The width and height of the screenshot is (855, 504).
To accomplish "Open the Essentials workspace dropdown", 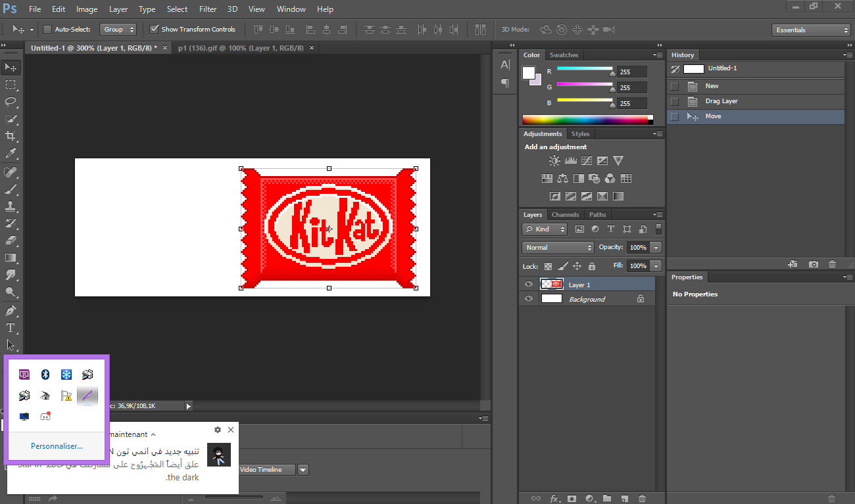I will 811,30.
